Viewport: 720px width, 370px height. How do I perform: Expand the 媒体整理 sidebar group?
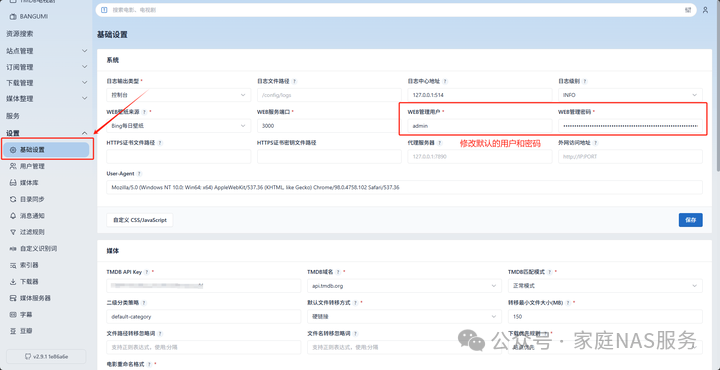46,99
